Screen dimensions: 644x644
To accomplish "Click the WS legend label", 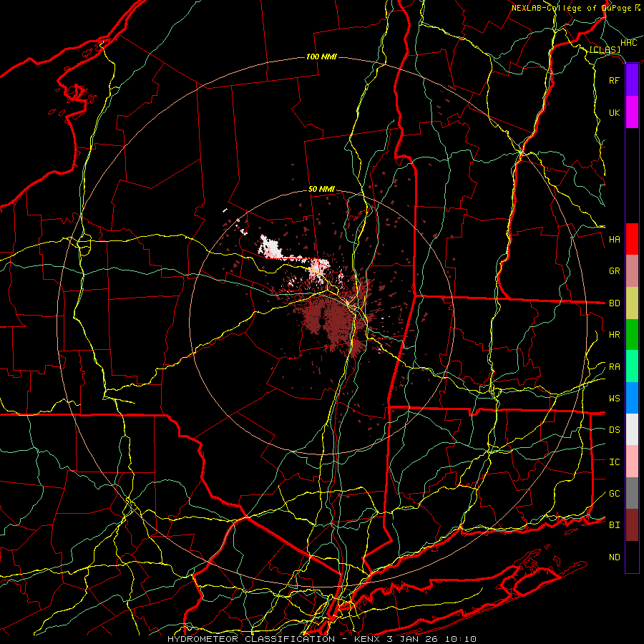I will point(614,399).
